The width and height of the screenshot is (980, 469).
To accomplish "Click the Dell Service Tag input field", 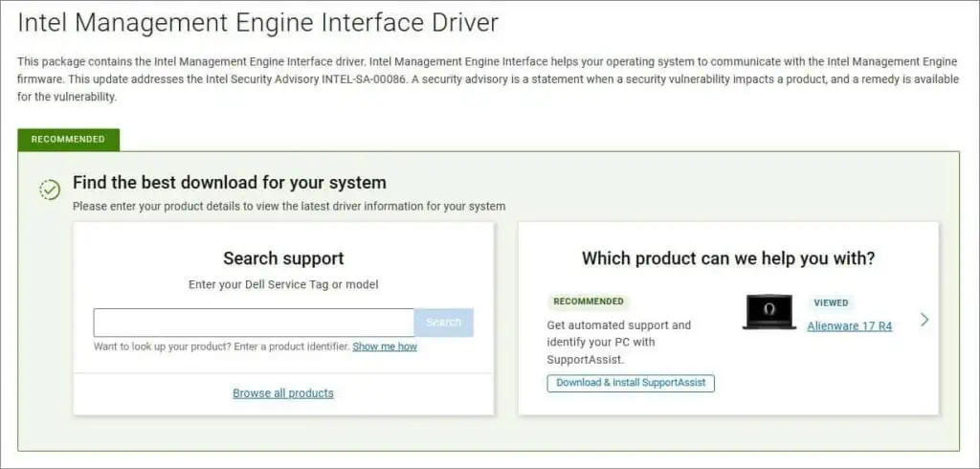I will [254, 323].
